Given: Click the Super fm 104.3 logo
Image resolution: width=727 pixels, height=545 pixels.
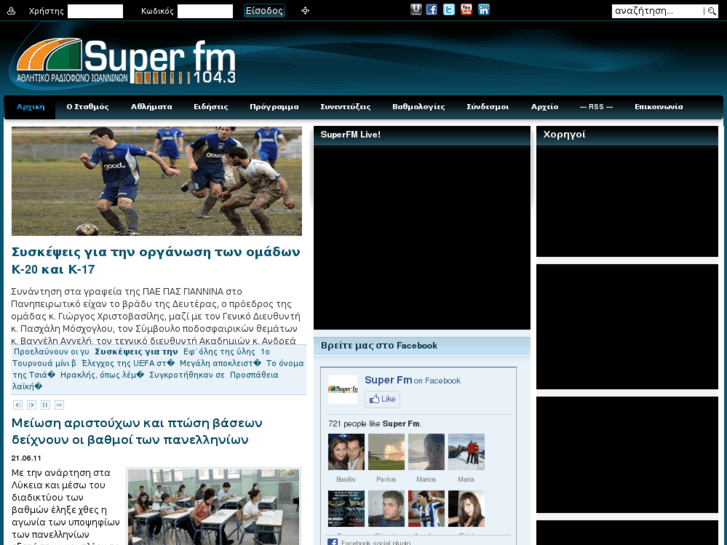Looking at the screenshot, I should click(126, 61).
